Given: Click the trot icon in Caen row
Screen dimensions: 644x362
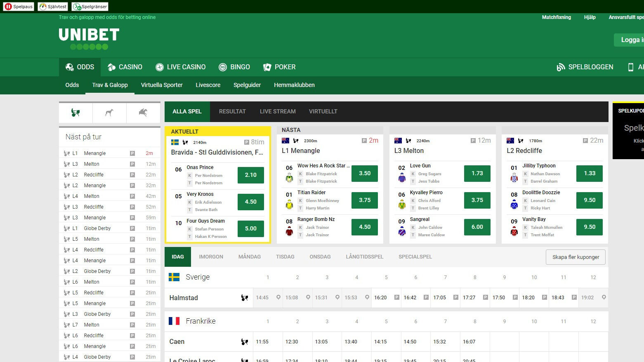Looking at the screenshot, I should point(245,342).
